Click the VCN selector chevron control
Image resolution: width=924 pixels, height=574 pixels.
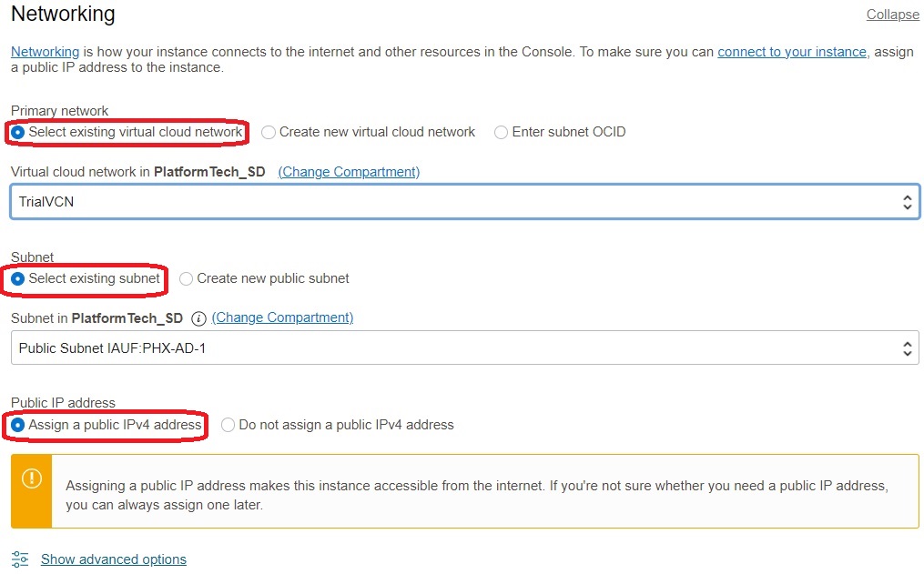click(x=907, y=201)
